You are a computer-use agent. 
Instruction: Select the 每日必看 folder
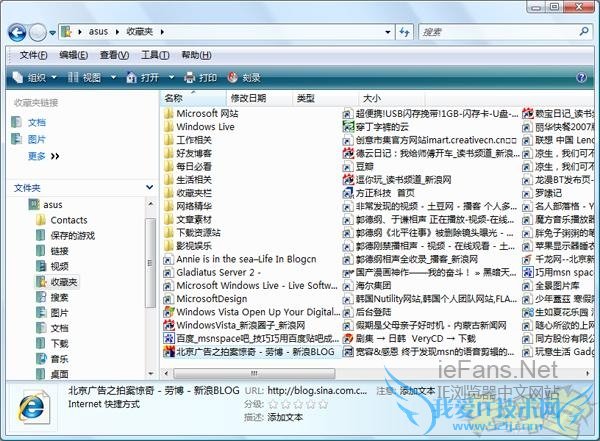click(188, 167)
